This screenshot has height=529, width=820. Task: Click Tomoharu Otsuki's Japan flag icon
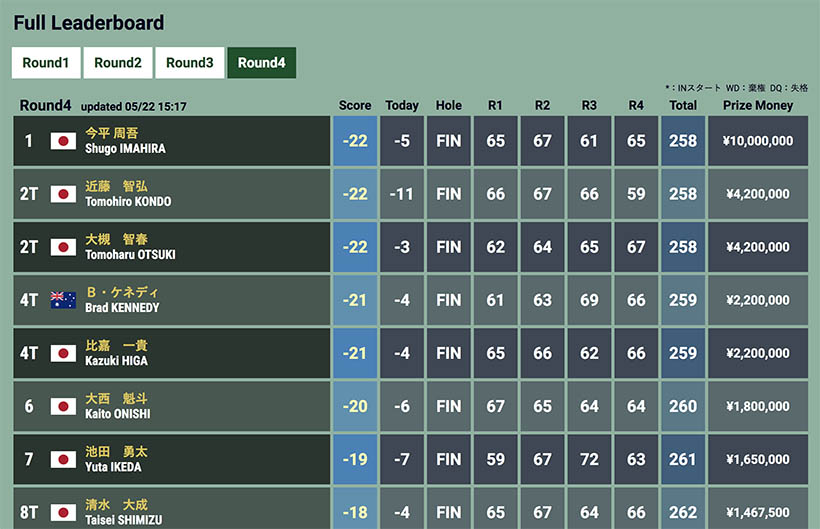64,247
